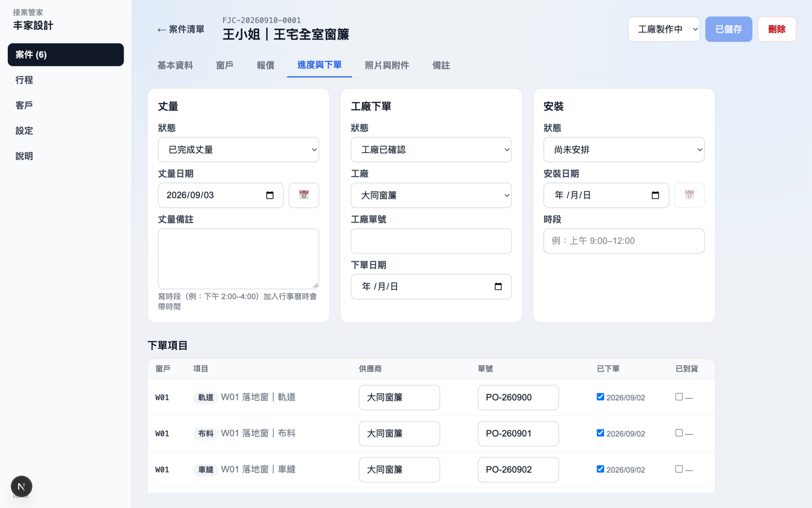The image size is (812, 508).
Task: Uncheck 已下單 for PO-260901 row
Action: (600, 433)
